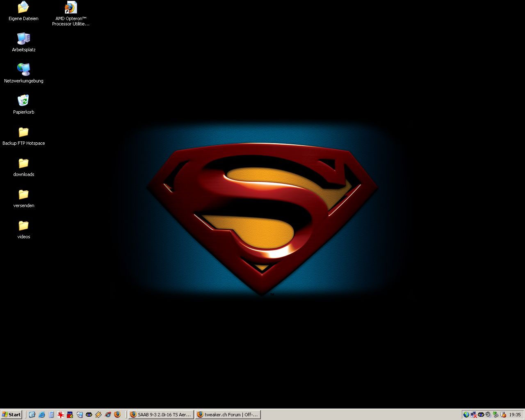Click the disconnected network tray icon

[x=473, y=415]
